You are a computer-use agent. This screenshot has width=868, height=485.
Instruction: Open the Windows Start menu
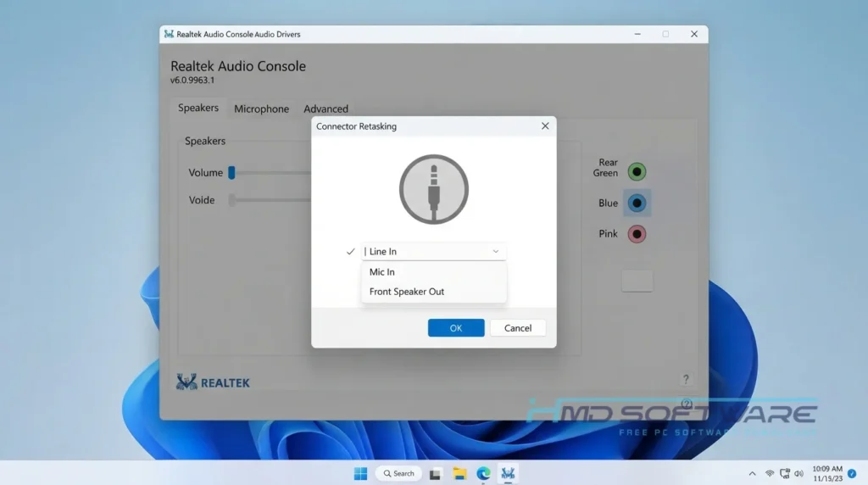(360, 473)
